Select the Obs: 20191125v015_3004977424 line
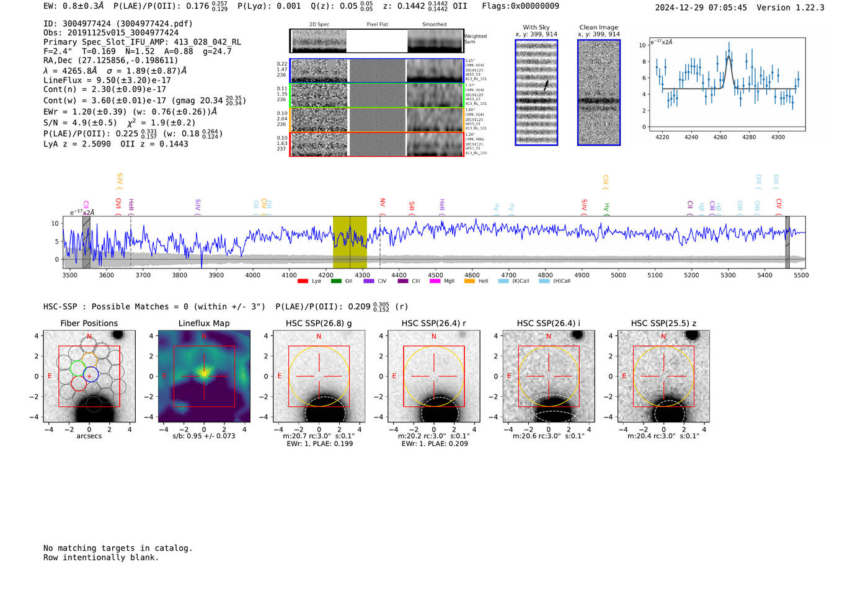Viewport: 868px width, 591px height. coord(111,33)
